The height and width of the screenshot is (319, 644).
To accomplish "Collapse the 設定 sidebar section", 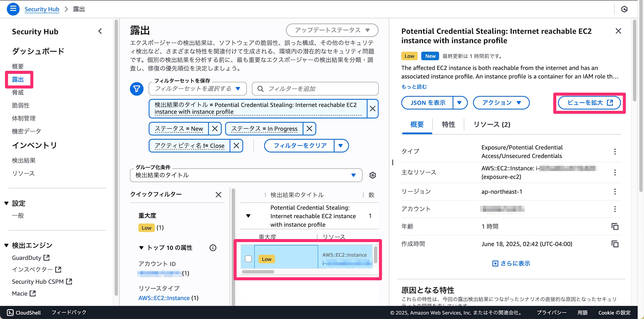I will pos(6,203).
